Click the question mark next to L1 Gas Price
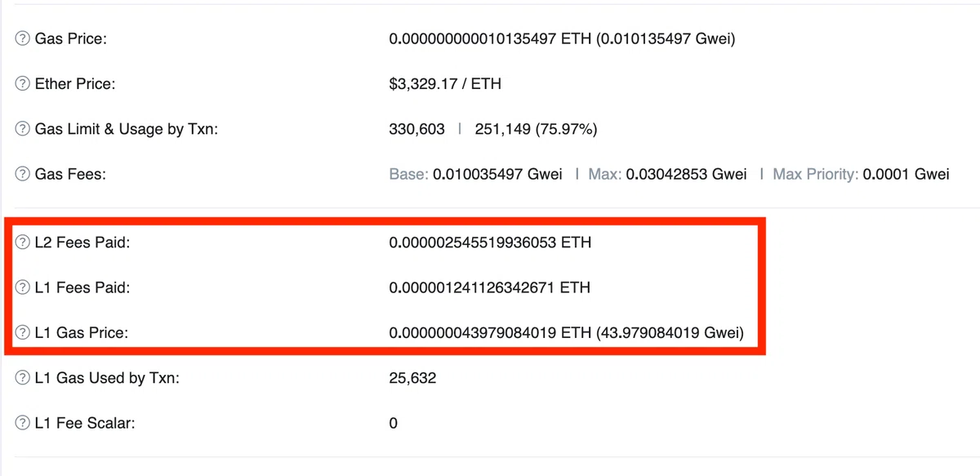Screen dimensions: 980x476 [24, 333]
